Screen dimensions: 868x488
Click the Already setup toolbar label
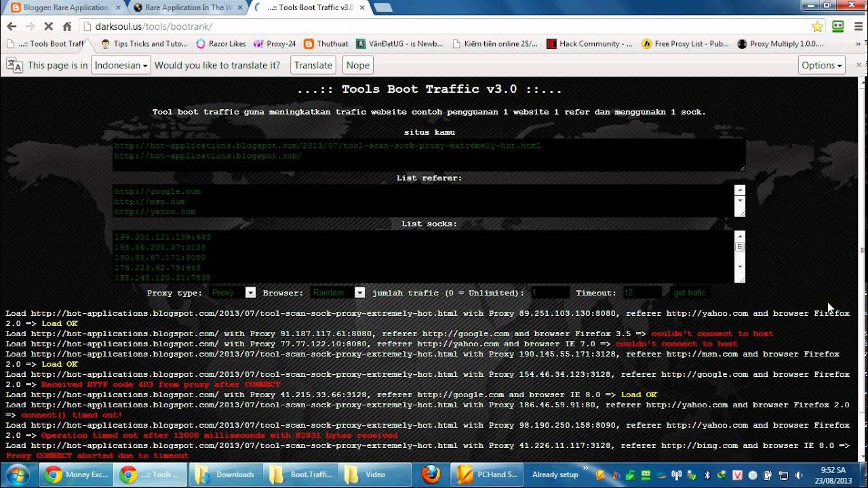(x=555, y=474)
